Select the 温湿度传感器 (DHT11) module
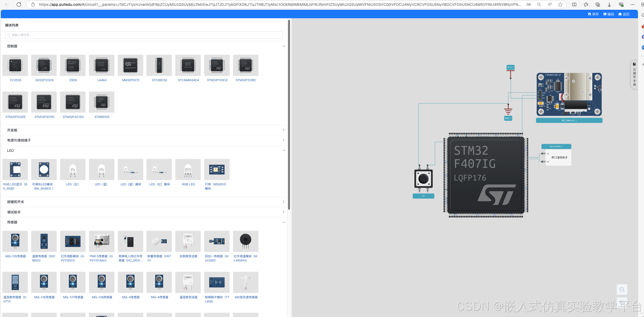This screenshot has height=317, width=644. pyautogui.click(x=15, y=282)
